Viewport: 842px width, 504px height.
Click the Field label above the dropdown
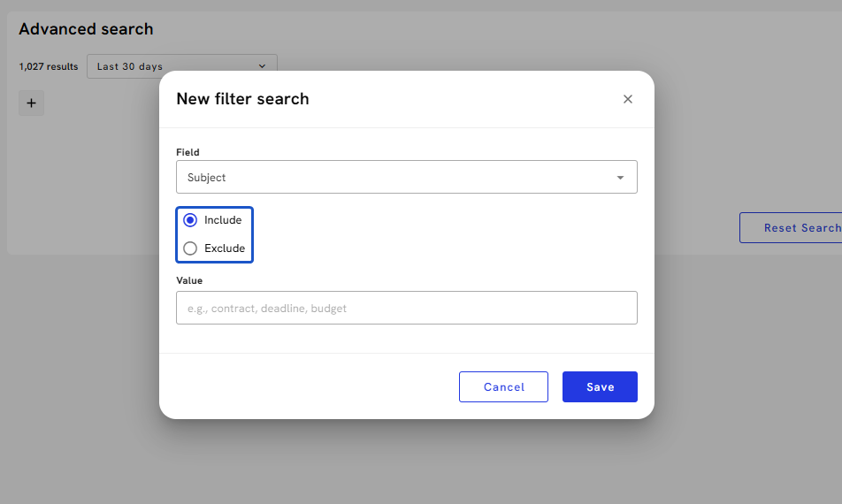pos(188,152)
